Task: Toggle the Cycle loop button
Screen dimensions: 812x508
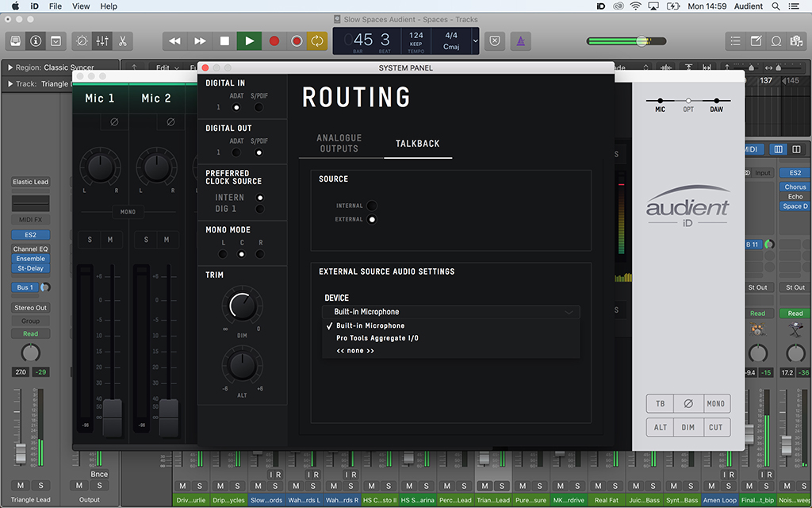Action: (317, 40)
